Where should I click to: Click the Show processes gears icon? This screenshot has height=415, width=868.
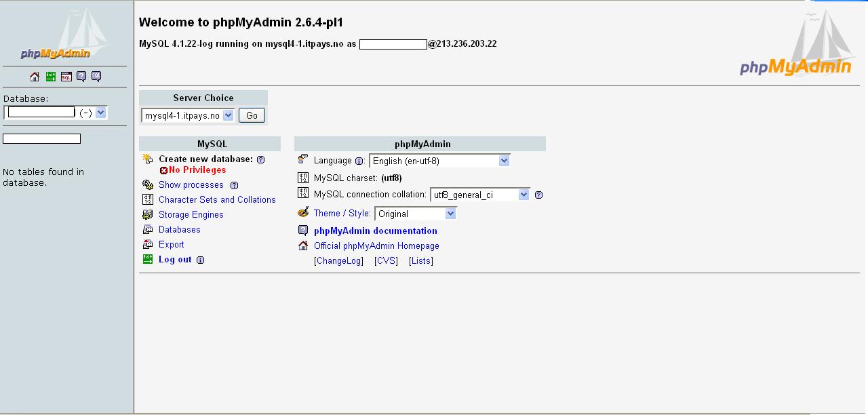[x=148, y=184]
